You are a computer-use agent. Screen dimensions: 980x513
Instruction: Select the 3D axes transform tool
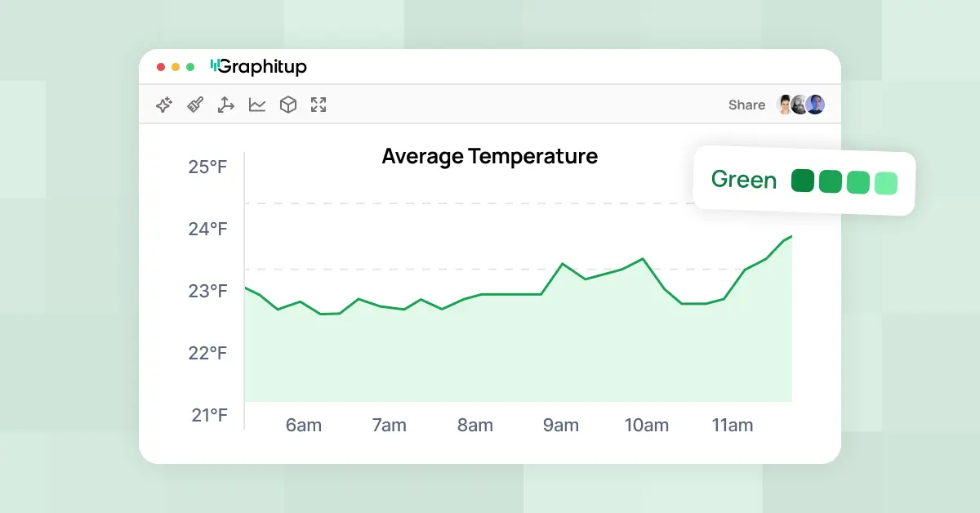[x=225, y=105]
